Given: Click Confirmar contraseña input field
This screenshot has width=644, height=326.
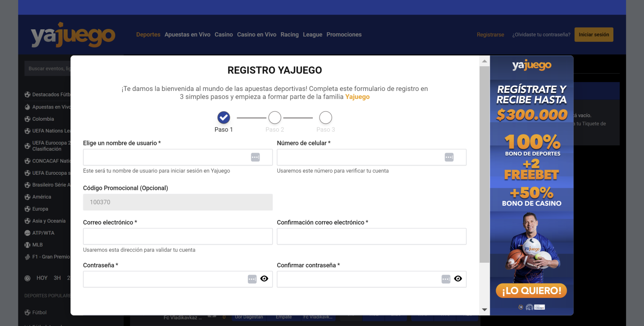Looking at the screenshot, I should point(371,279).
